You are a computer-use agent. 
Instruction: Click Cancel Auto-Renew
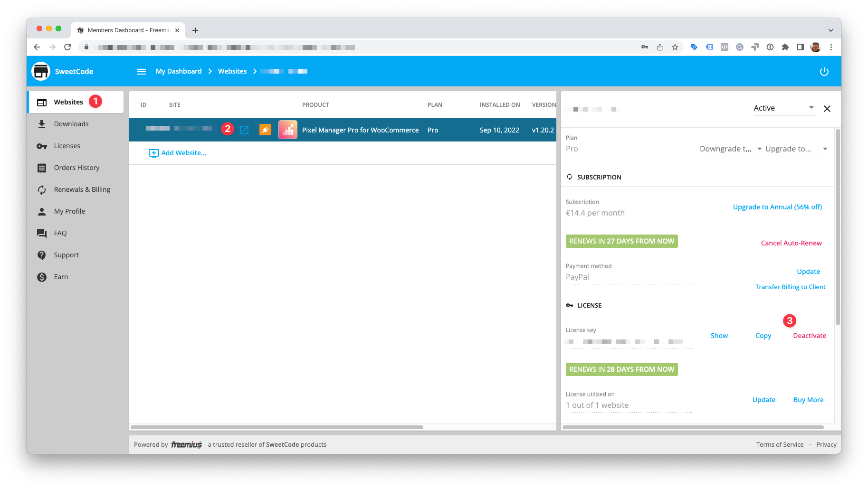click(791, 243)
